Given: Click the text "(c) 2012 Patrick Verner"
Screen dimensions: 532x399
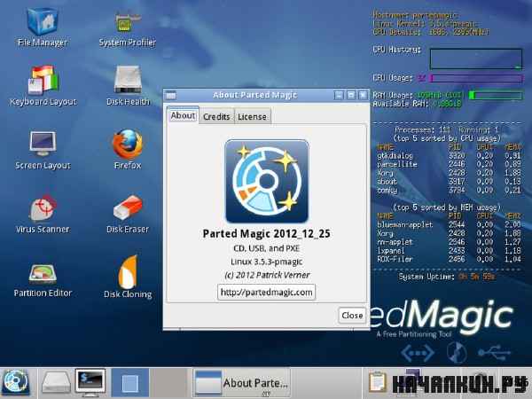Looking at the screenshot, I should click(267, 275).
